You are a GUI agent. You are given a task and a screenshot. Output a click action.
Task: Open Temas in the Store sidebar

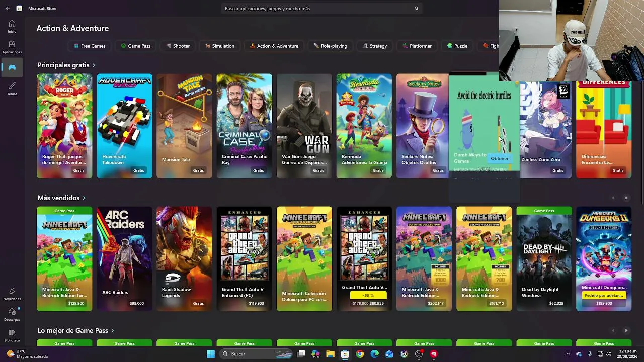12,88
